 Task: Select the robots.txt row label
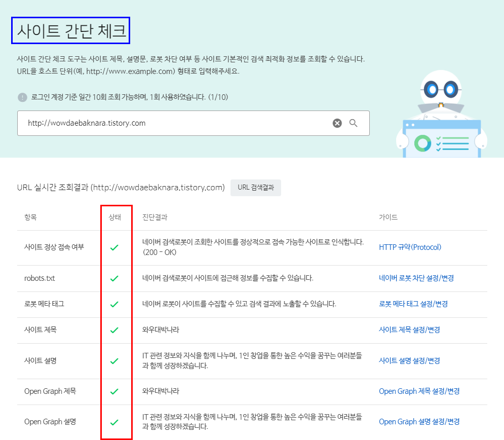point(40,278)
